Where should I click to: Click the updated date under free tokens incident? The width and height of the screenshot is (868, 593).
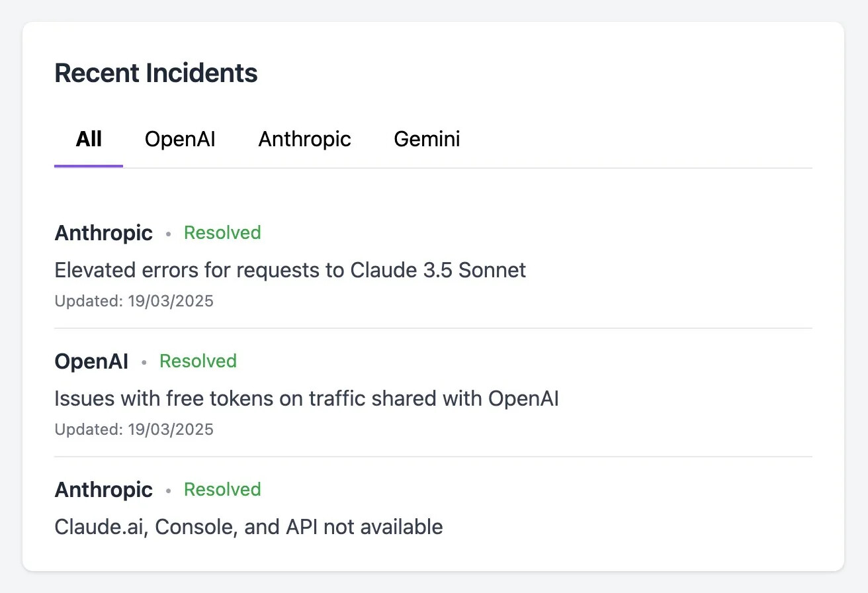coord(134,430)
